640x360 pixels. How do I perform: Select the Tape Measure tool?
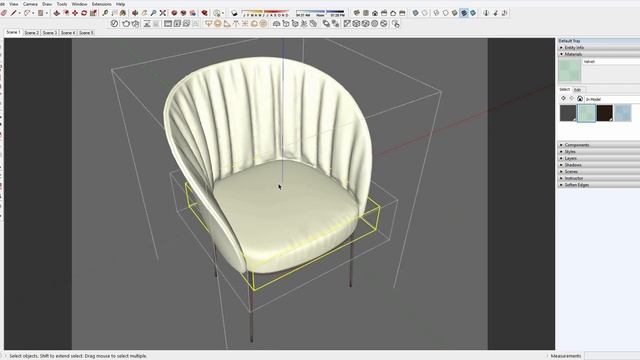(105, 13)
